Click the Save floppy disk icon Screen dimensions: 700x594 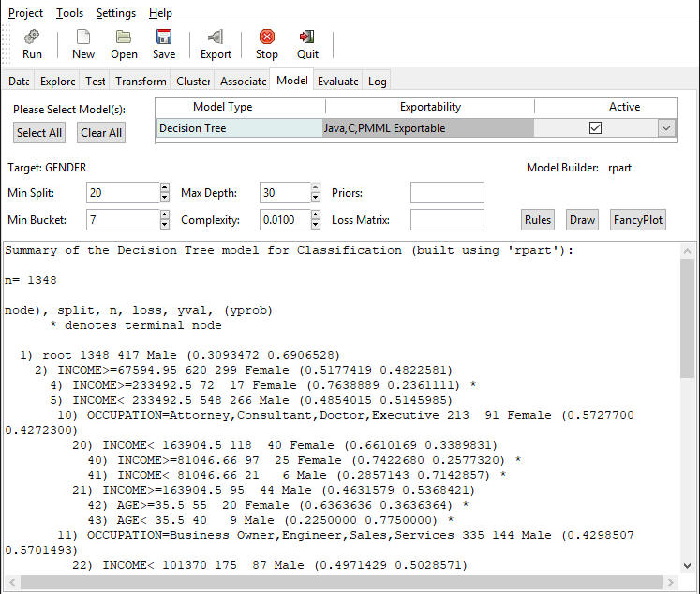(x=164, y=37)
